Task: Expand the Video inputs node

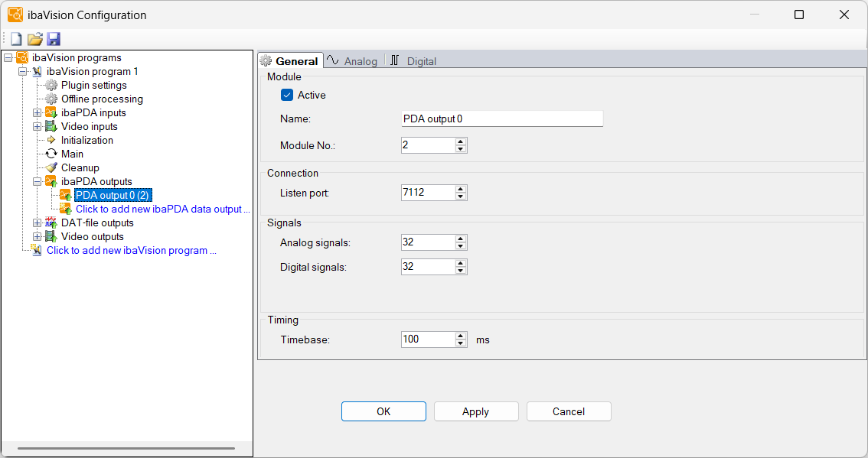Action: click(x=37, y=127)
